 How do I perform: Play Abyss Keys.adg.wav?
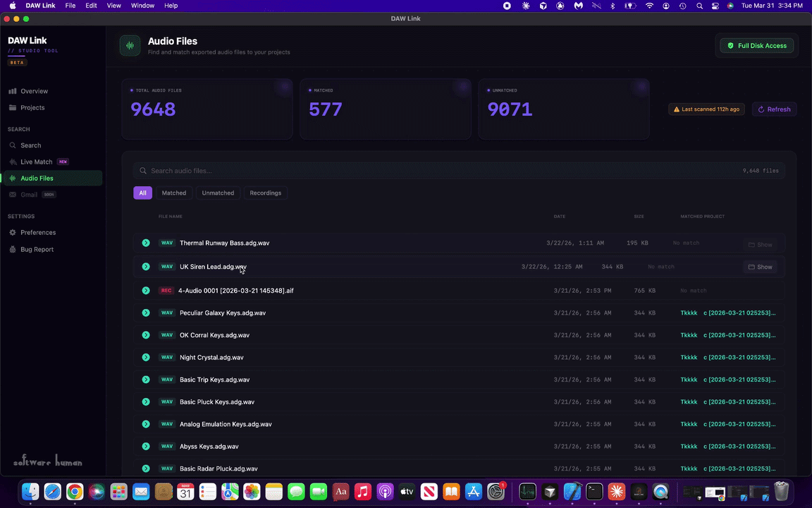[146, 447]
